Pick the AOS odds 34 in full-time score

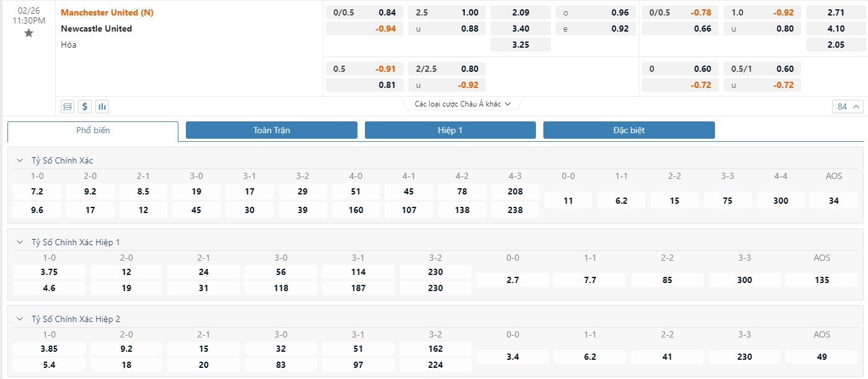(x=834, y=201)
